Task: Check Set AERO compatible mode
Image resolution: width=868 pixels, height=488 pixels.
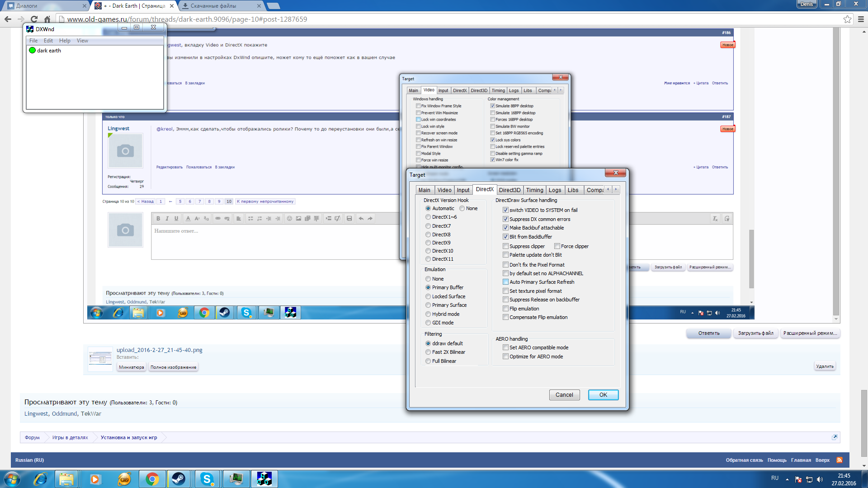Action: pyautogui.click(x=506, y=347)
